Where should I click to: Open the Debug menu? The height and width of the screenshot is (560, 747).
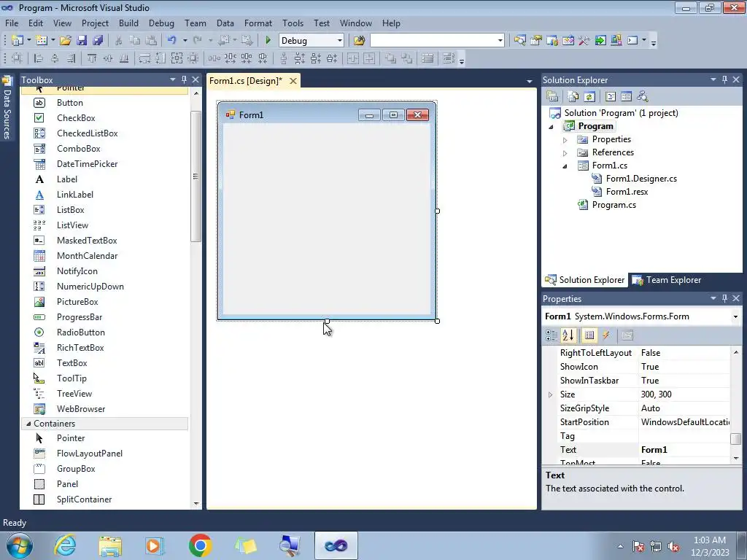161,23
